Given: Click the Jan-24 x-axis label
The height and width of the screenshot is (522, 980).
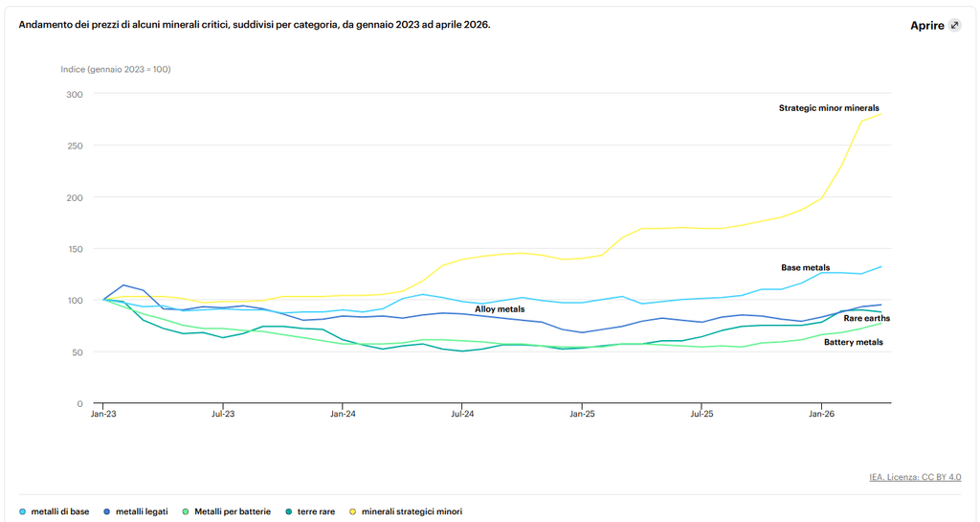Looking at the screenshot, I should pos(343,414).
